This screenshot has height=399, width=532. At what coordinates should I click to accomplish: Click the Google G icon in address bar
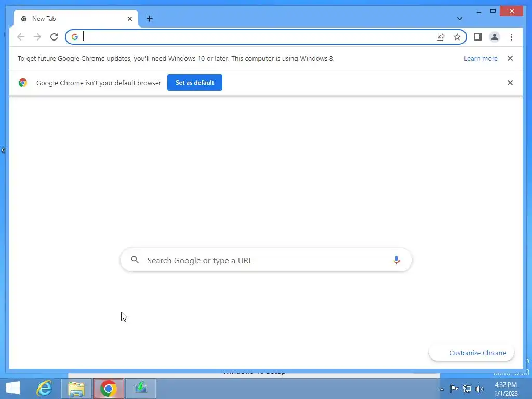click(75, 37)
